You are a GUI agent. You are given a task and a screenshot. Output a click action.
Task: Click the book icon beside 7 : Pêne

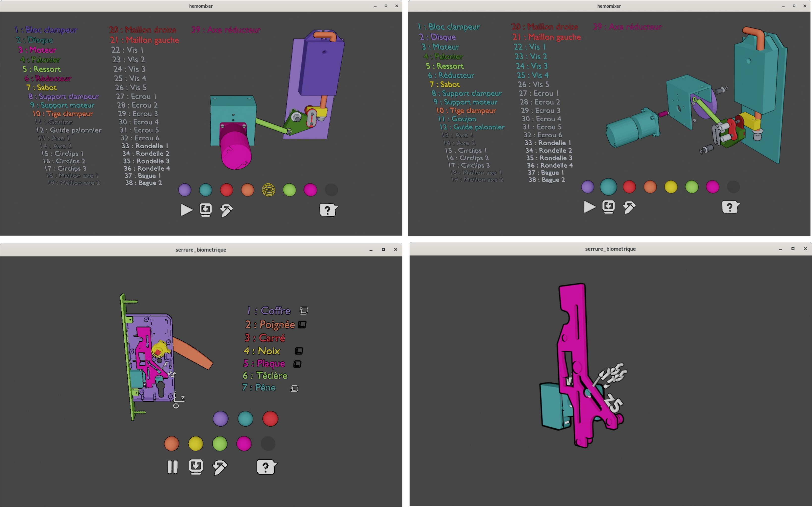coord(294,388)
